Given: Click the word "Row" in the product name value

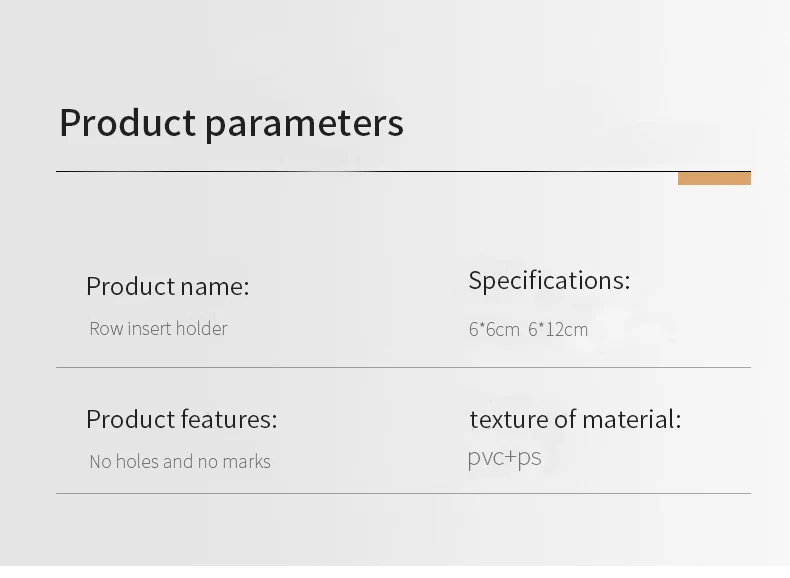Looking at the screenshot, I should pyautogui.click(x=106, y=328).
